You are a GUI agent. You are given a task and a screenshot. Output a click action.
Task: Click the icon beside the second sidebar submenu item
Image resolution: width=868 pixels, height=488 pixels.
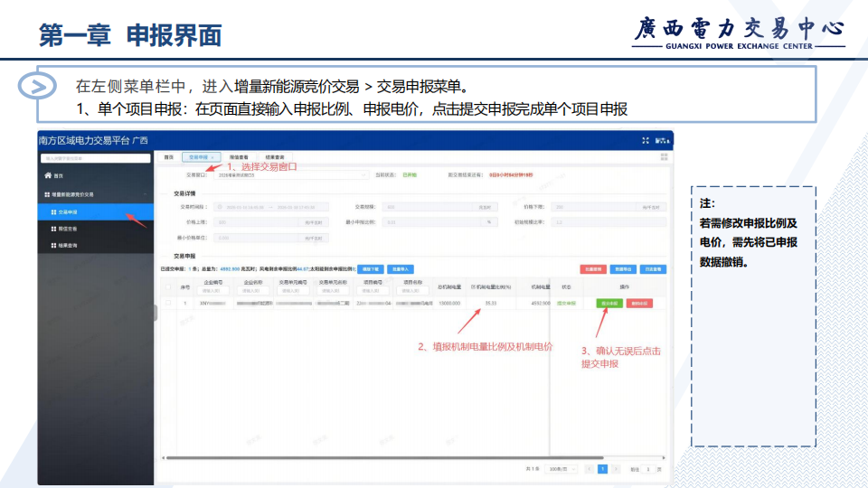coord(53,229)
